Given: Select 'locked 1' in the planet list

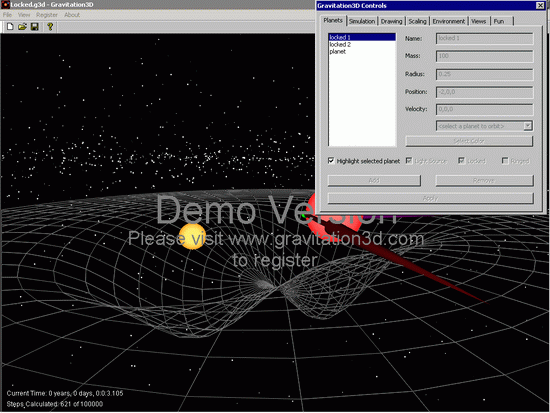Looking at the screenshot, I should (362, 37).
